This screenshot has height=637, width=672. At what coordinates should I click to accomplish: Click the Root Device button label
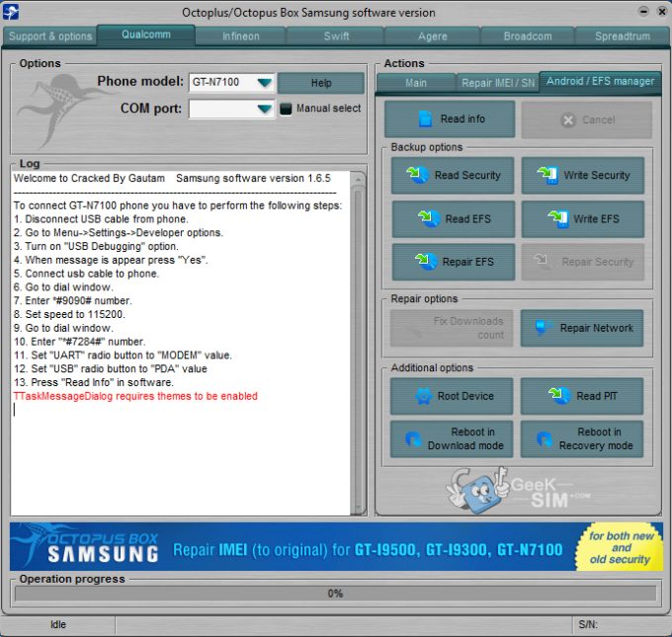[465, 396]
